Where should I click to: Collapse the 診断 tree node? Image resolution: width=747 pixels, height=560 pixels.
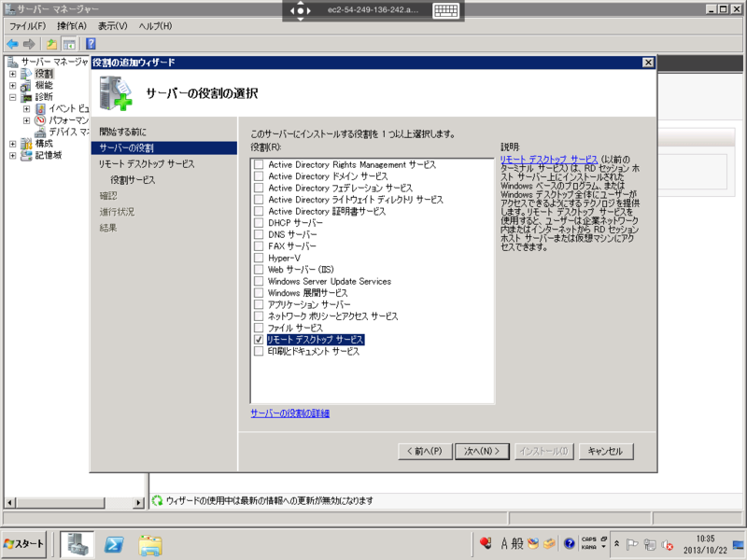click(13, 97)
